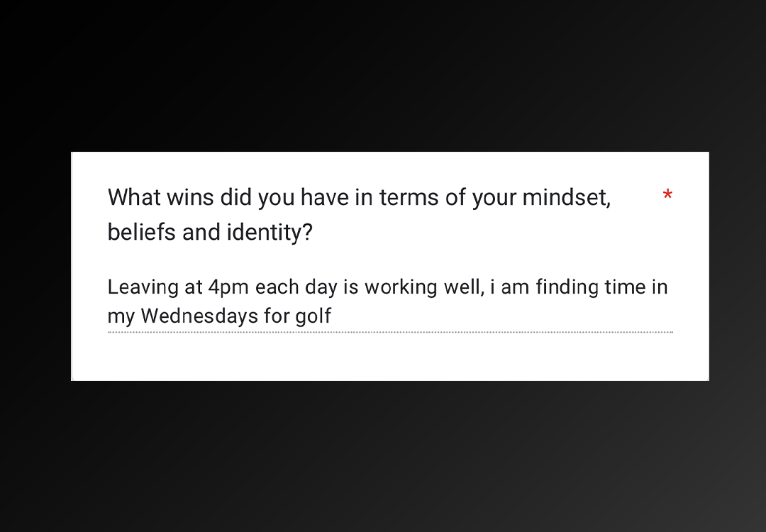
Task: Click the question title starting "What wins"
Action: pyautogui.click(x=359, y=214)
